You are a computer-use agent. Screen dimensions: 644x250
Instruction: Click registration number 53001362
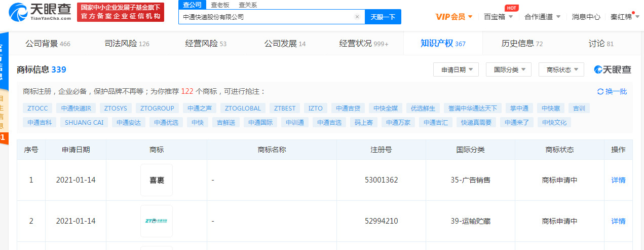click(x=381, y=180)
